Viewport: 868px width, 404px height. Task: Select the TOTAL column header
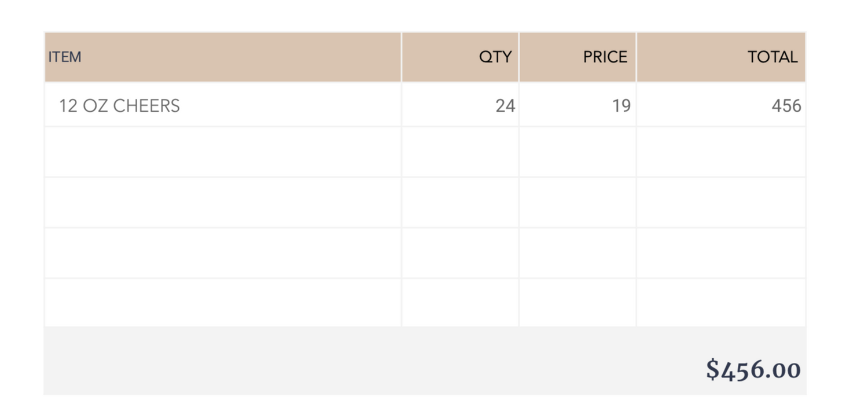pos(721,57)
